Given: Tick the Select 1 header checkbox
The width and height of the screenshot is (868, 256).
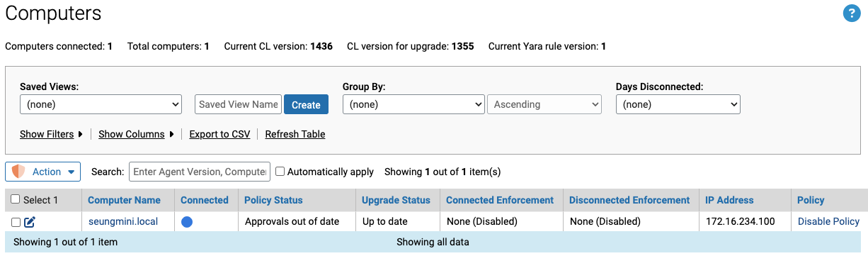Looking at the screenshot, I should pyautogui.click(x=16, y=200).
